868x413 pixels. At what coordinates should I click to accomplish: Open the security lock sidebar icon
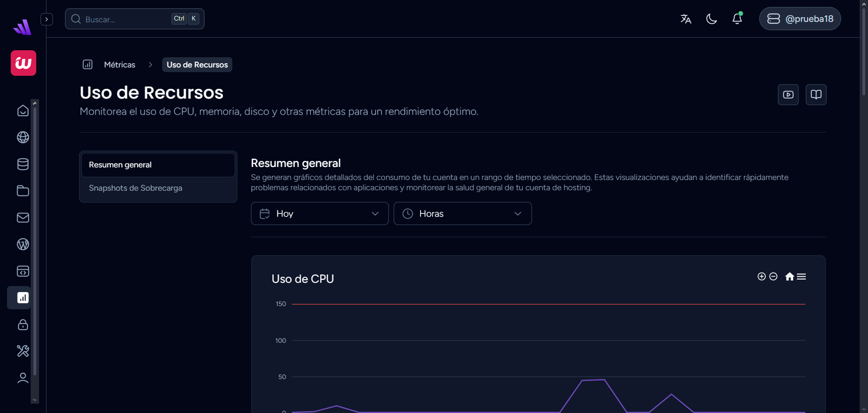coord(23,325)
